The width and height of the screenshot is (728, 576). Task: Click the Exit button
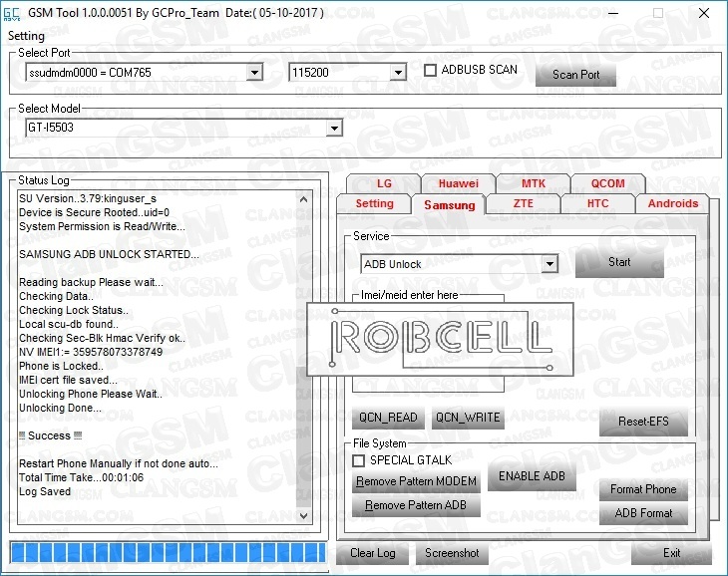[x=671, y=553]
